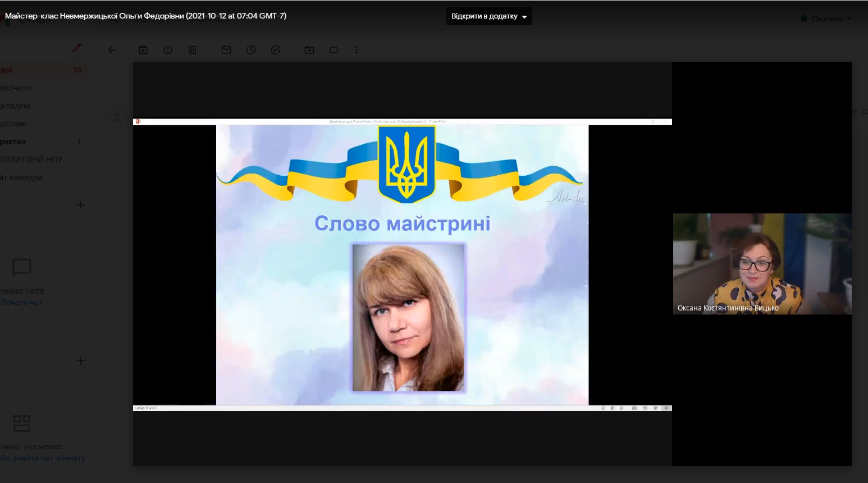Delete the message with the trash icon

tap(193, 50)
